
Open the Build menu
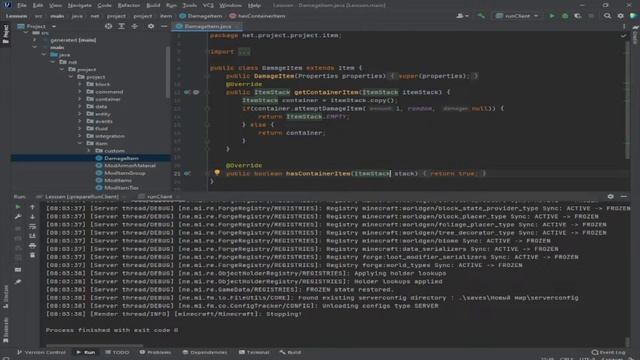[153, 5]
